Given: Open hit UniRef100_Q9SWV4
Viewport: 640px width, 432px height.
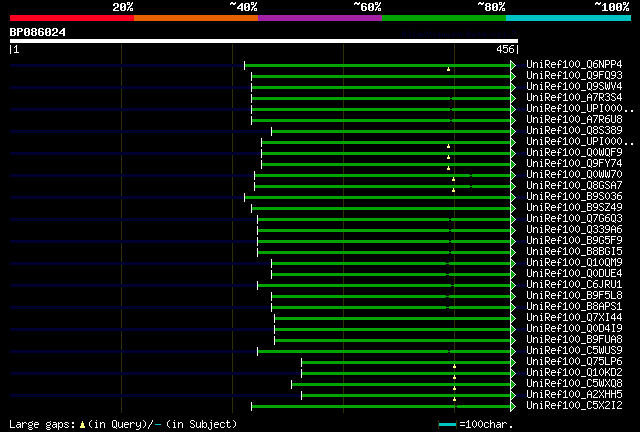Looking at the screenshot, I should [x=574, y=87].
